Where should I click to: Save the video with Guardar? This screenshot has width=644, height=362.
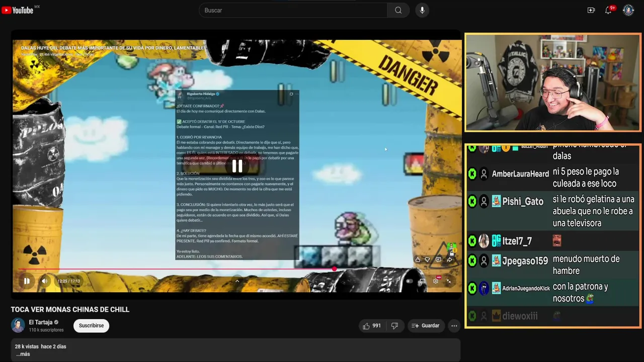click(426, 326)
